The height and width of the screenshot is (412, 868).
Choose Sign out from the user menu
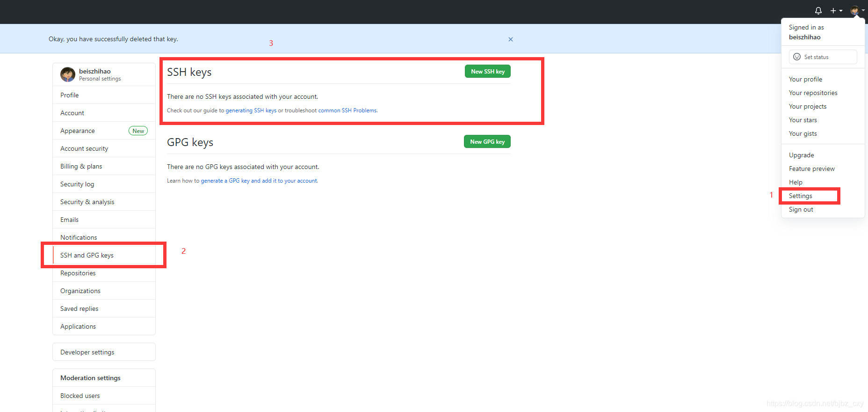[x=801, y=209]
